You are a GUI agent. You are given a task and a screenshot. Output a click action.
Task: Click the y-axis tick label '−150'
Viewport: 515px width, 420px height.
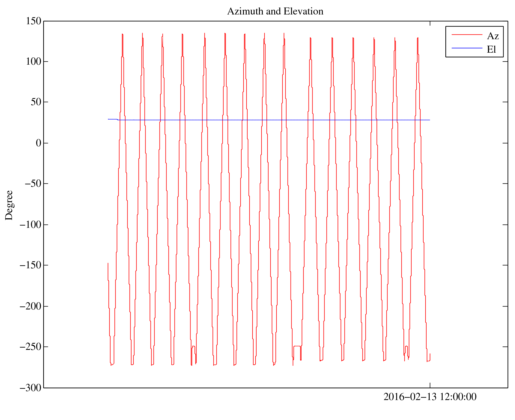point(30,265)
